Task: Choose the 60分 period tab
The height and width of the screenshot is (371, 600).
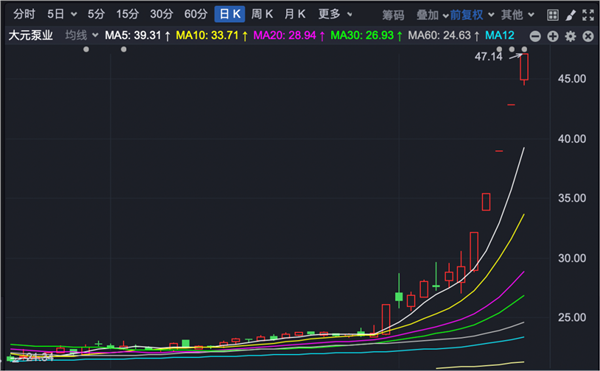Action: click(x=196, y=15)
